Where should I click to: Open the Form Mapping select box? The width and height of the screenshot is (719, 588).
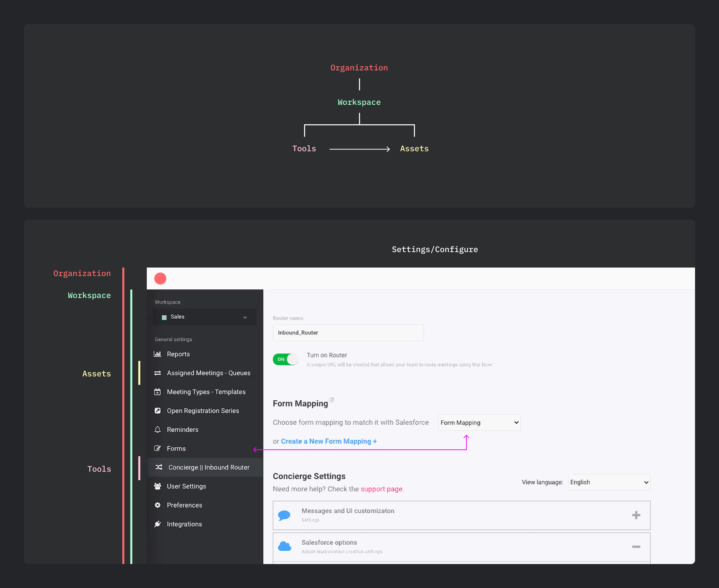point(479,422)
